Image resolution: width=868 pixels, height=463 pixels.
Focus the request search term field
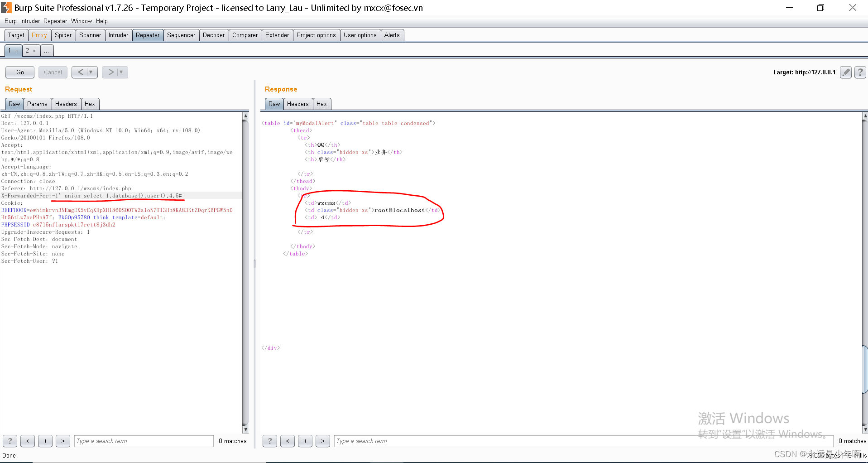144,441
